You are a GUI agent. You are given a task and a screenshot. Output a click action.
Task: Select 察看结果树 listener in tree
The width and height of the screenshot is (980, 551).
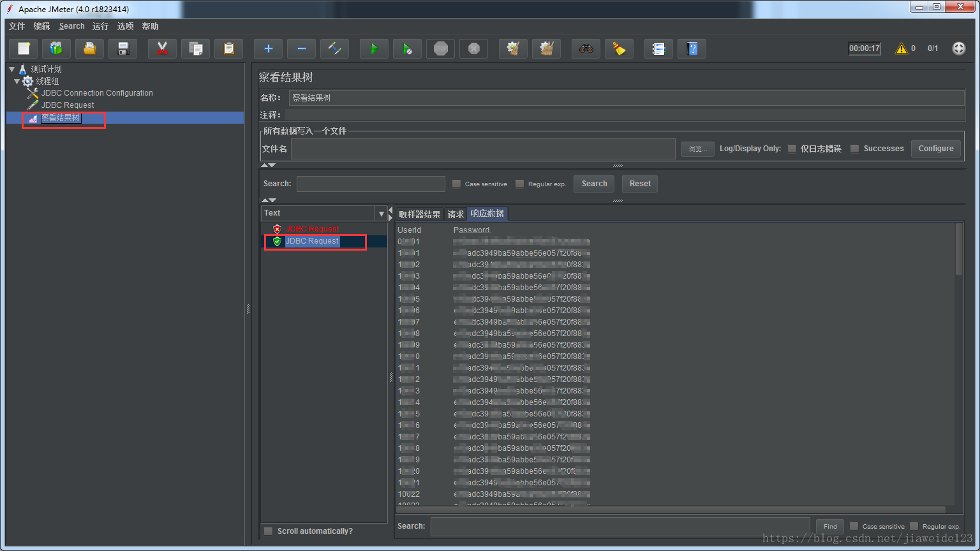[x=61, y=118]
